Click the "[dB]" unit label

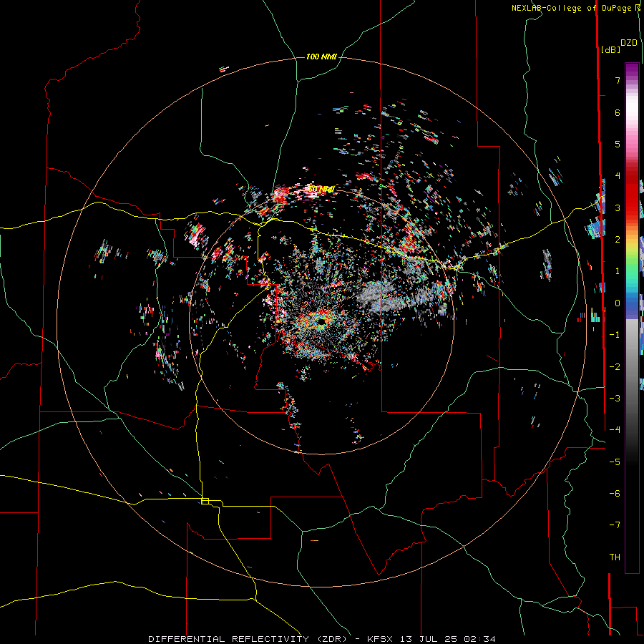pos(611,50)
